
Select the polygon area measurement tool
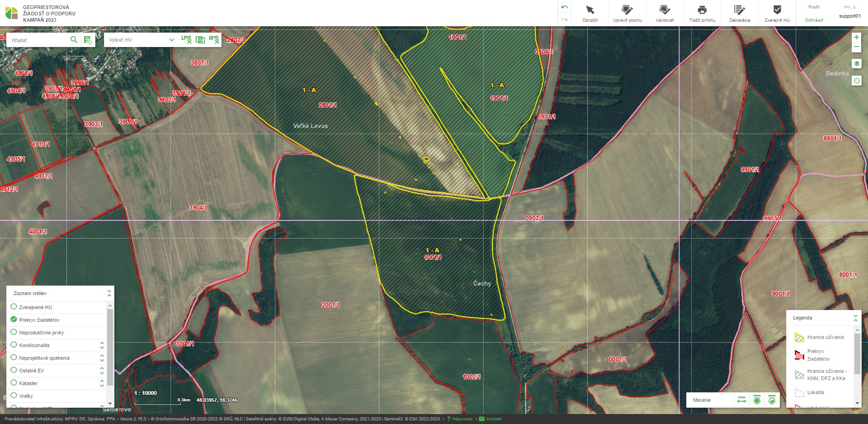tap(757, 400)
